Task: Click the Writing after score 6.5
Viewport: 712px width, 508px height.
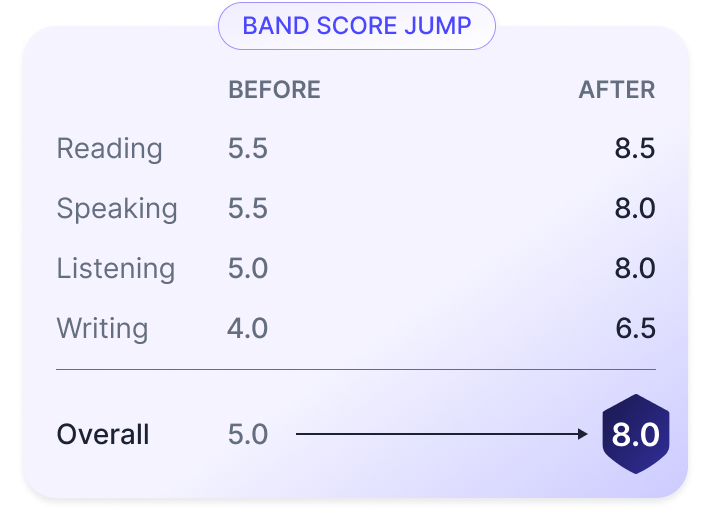Action: point(634,329)
